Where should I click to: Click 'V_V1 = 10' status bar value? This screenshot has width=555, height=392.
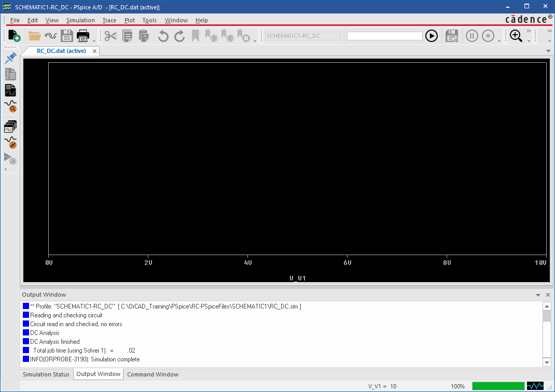(x=382, y=386)
